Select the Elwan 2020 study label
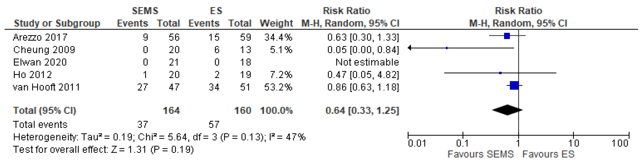Screen dimensions: 644x165 click(x=40, y=62)
